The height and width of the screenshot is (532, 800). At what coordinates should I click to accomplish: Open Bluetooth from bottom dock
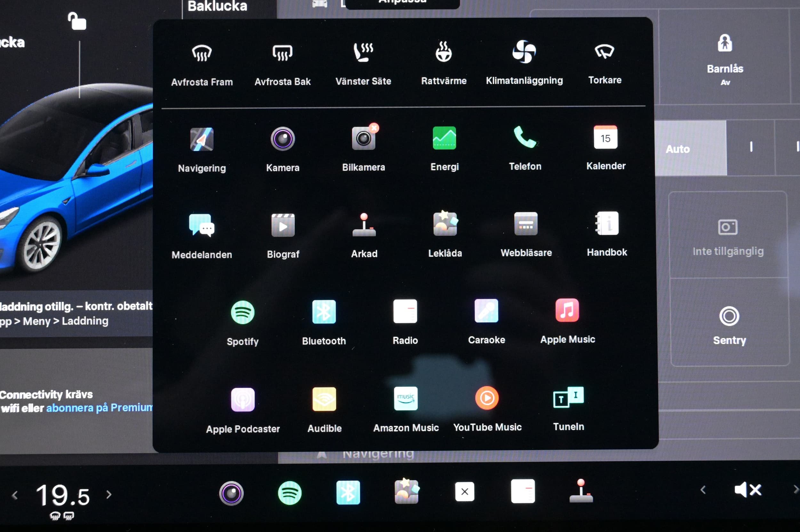tap(348, 492)
